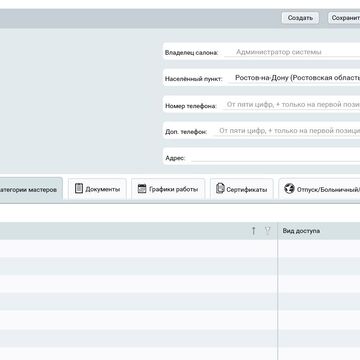This screenshot has height=360, width=360.
Task: Click the Вид доступа column header
Action: pyautogui.click(x=319, y=231)
